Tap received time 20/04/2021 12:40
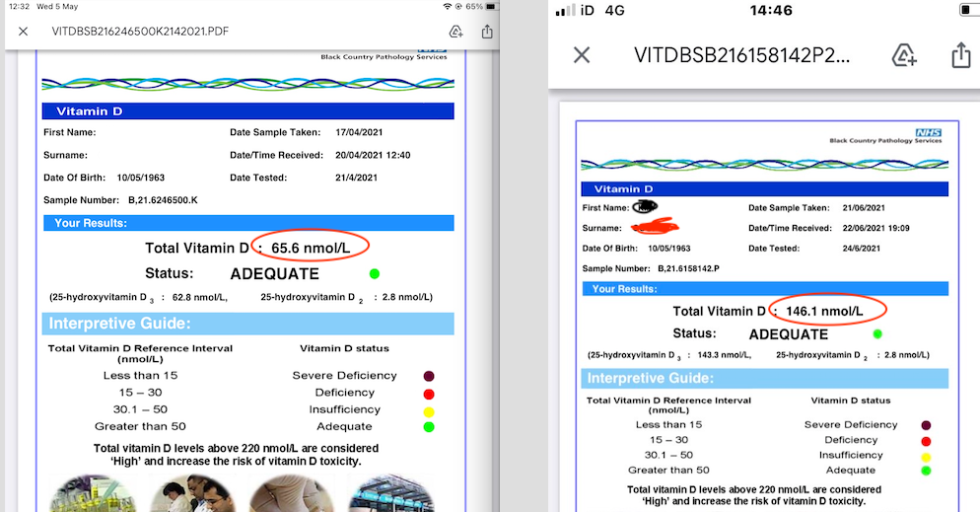 coord(373,155)
